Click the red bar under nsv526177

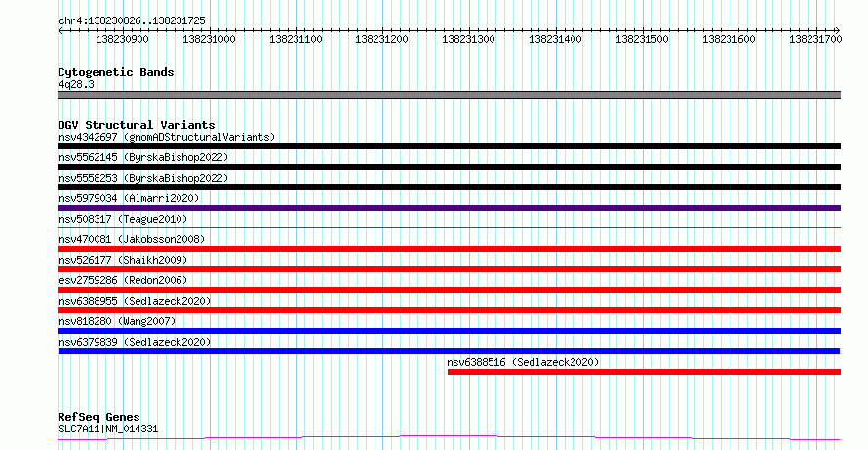(x=449, y=269)
